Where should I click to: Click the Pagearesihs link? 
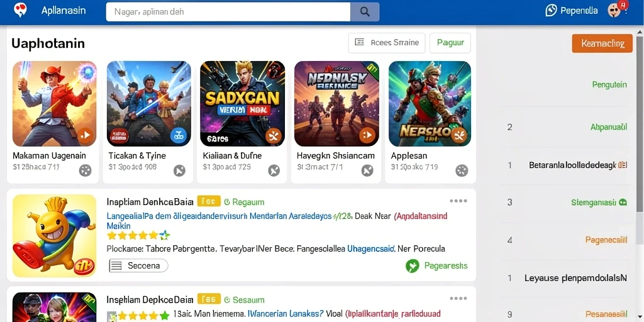446,266
